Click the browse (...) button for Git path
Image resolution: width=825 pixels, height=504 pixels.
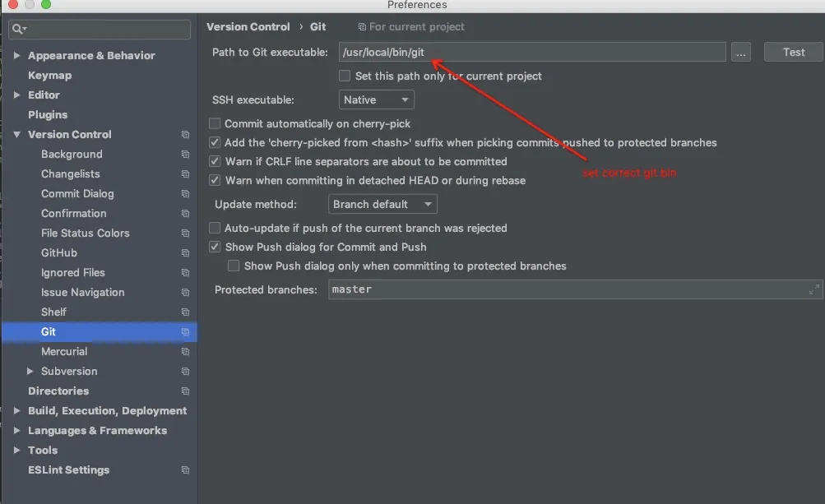[x=741, y=52]
